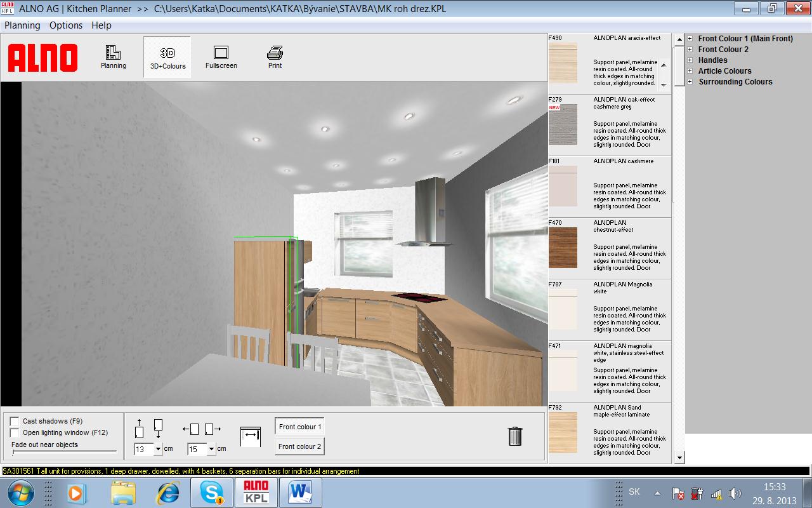Image resolution: width=812 pixels, height=508 pixels.
Task: Click the network signal tray icon
Action: (x=716, y=493)
